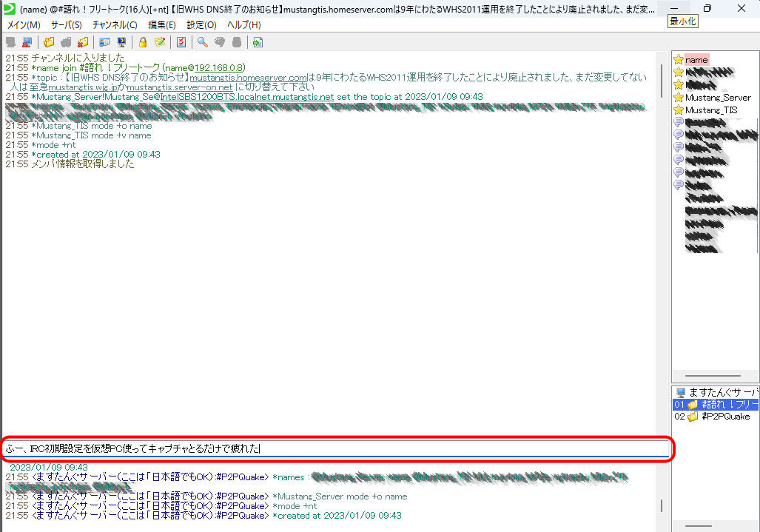
Task: Select the ますたんぐサーバー server node
Action: pyautogui.click(x=723, y=392)
